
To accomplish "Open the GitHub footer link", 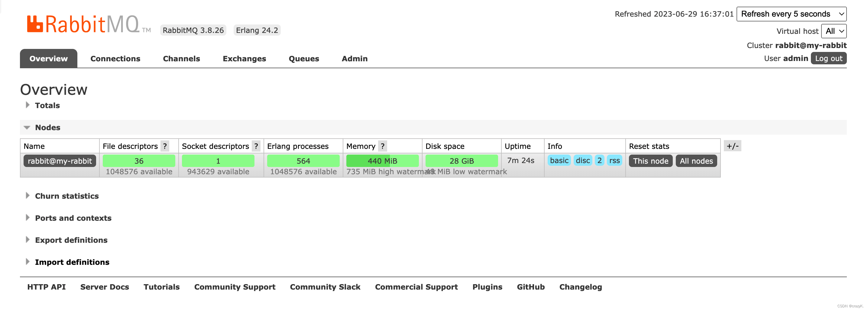I will (530, 287).
